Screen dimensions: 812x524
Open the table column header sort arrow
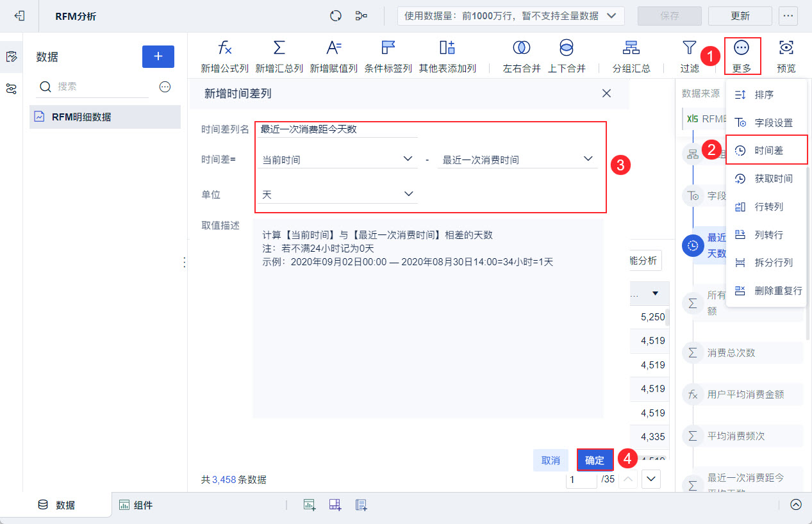pyautogui.click(x=655, y=293)
